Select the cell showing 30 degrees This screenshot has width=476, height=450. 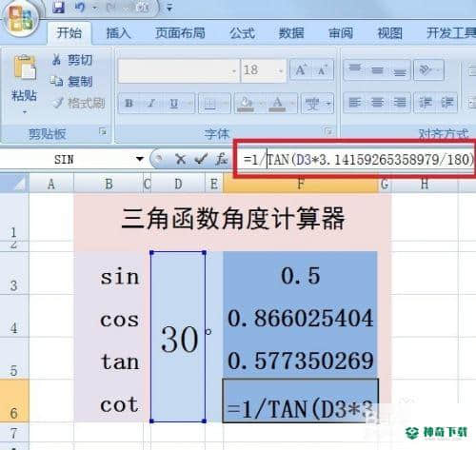pos(178,337)
